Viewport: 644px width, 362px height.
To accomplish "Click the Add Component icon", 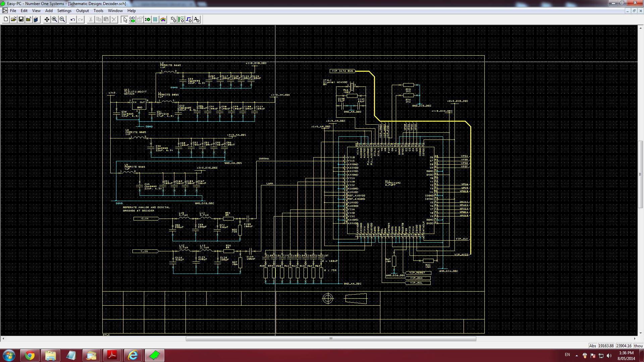I will pyautogui.click(x=173, y=19).
